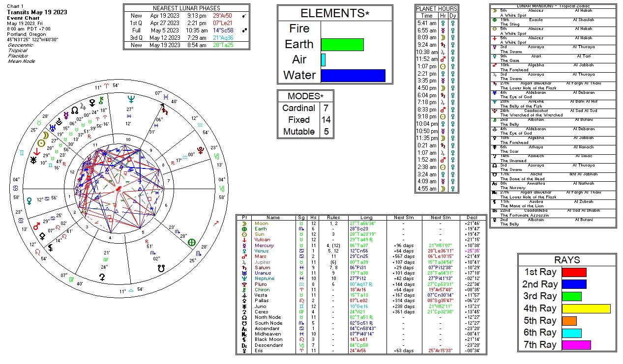Click the ELEMENTS* panel heading
The image size is (623, 364).
pos(335,13)
